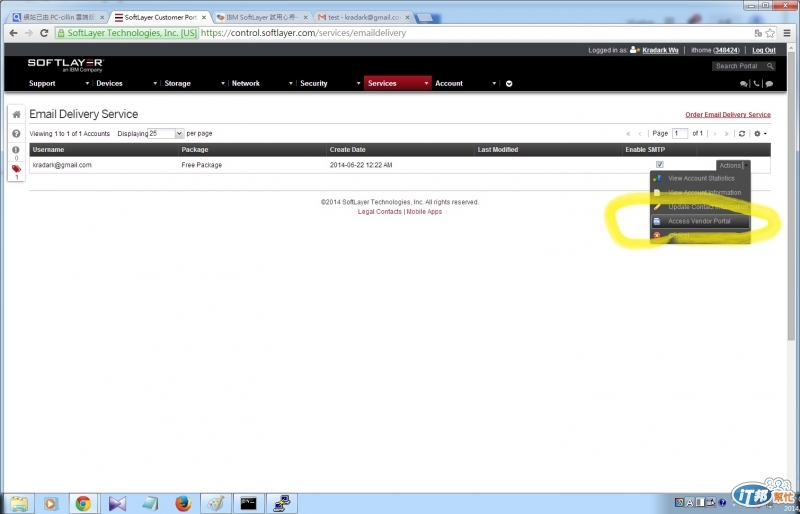This screenshot has height=514, width=800.
Task: Go back with browser back arrow
Action: (x=13, y=33)
